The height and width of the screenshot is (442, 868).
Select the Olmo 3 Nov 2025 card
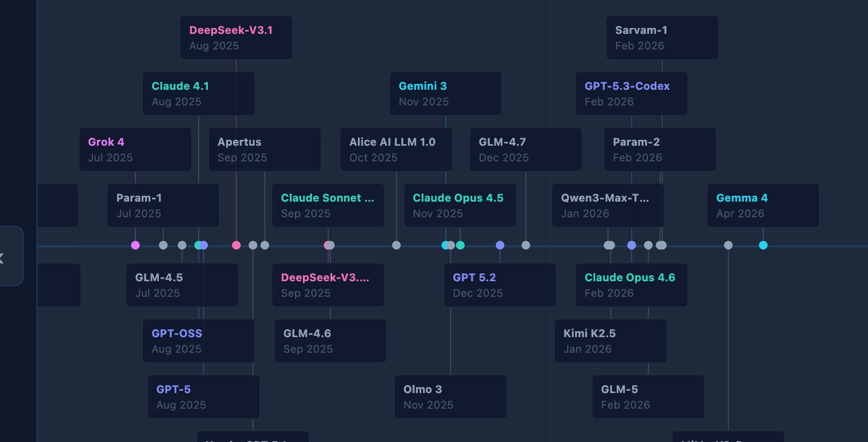pyautogui.click(x=450, y=397)
